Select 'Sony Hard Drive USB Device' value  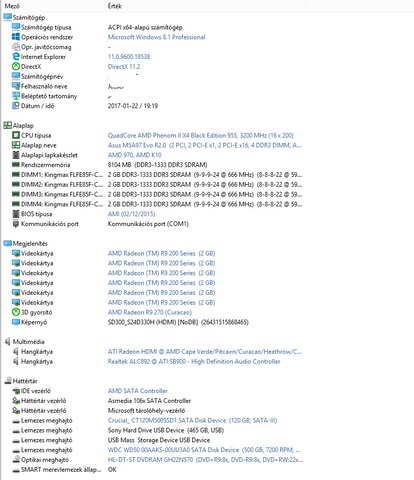tap(166, 430)
